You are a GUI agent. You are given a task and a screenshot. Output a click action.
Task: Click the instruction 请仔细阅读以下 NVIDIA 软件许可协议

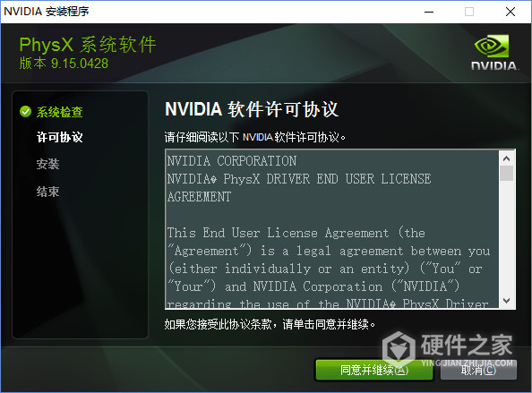pyautogui.click(x=255, y=137)
